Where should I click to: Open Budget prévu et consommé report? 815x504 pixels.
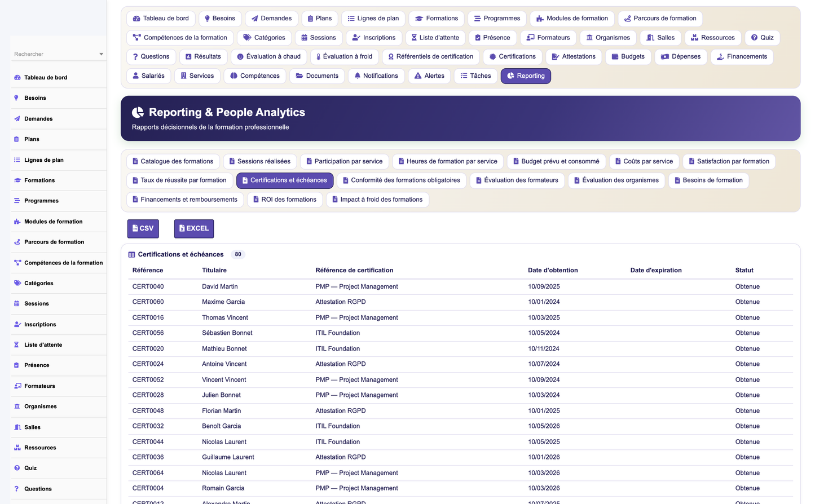[556, 161]
